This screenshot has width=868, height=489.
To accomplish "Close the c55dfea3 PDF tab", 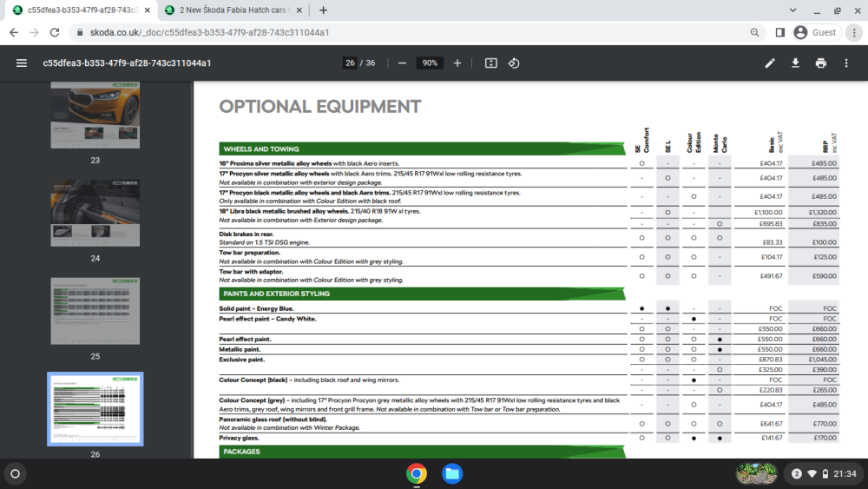I will click(x=147, y=10).
